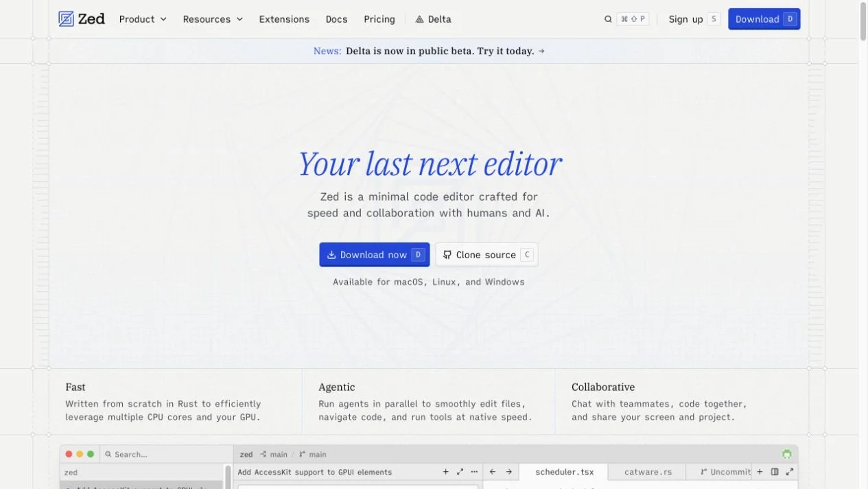Screen dimensions: 868x489
Task: Click the GitHub icon on Clone source
Action: click(447, 255)
